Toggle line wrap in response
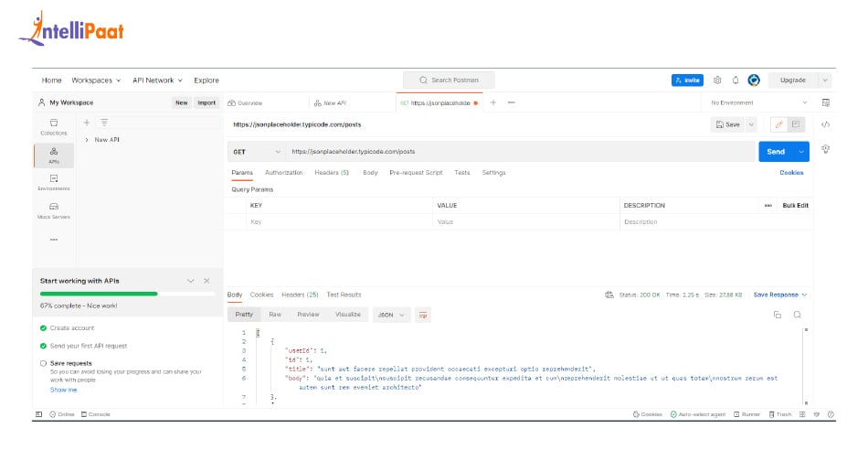This screenshot has height=450, width=868. click(x=423, y=315)
